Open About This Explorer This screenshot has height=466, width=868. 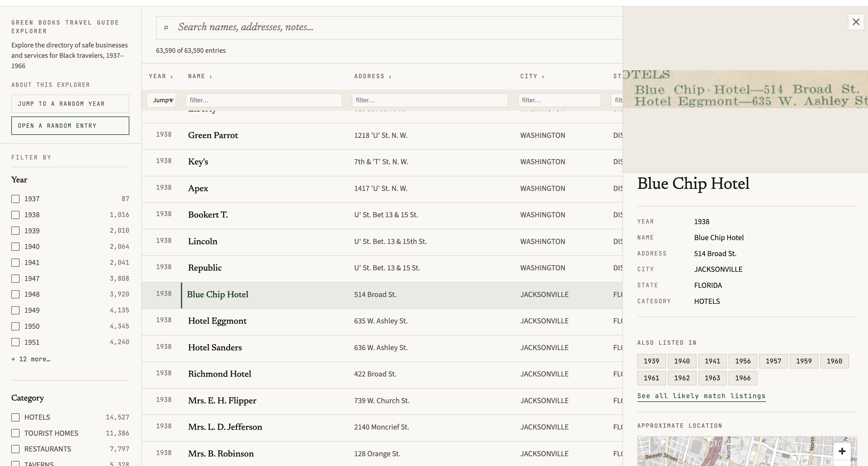[50, 85]
